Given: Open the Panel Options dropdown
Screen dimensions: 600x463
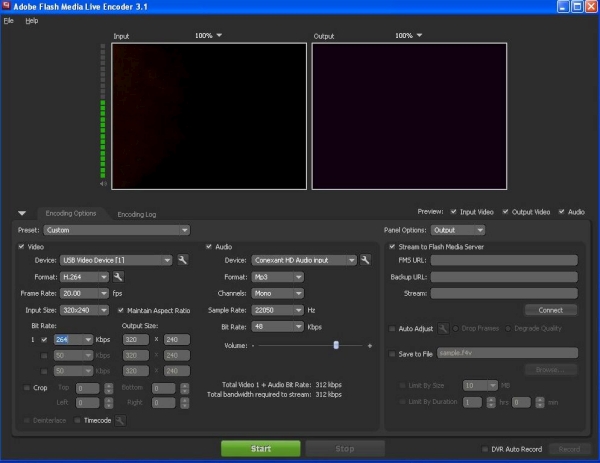Looking at the screenshot, I should (x=457, y=230).
